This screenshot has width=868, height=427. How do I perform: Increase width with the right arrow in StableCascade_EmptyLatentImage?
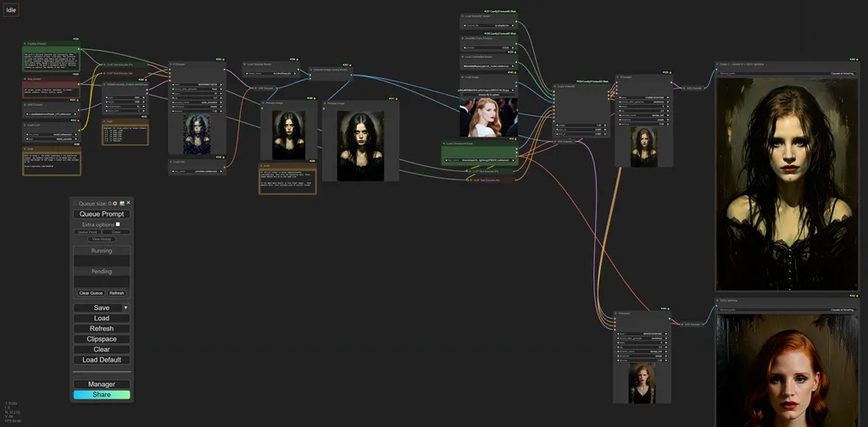(x=144, y=97)
